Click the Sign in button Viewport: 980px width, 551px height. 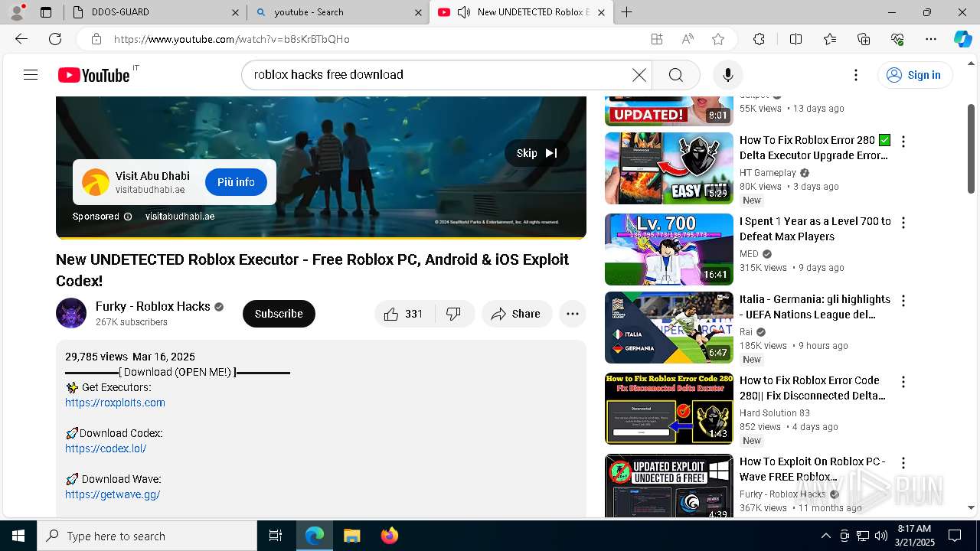pyautogui.click(x=914, y=75)
